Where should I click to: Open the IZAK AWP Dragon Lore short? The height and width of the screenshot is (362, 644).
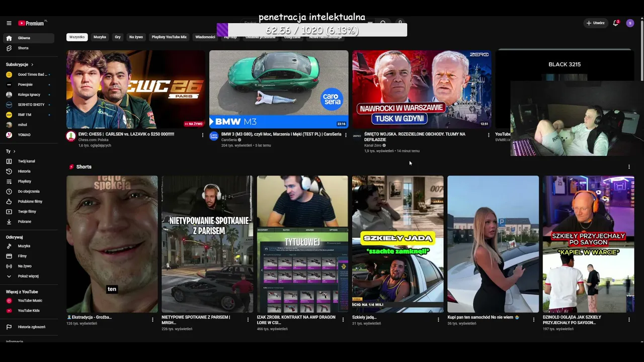point(302,244)
